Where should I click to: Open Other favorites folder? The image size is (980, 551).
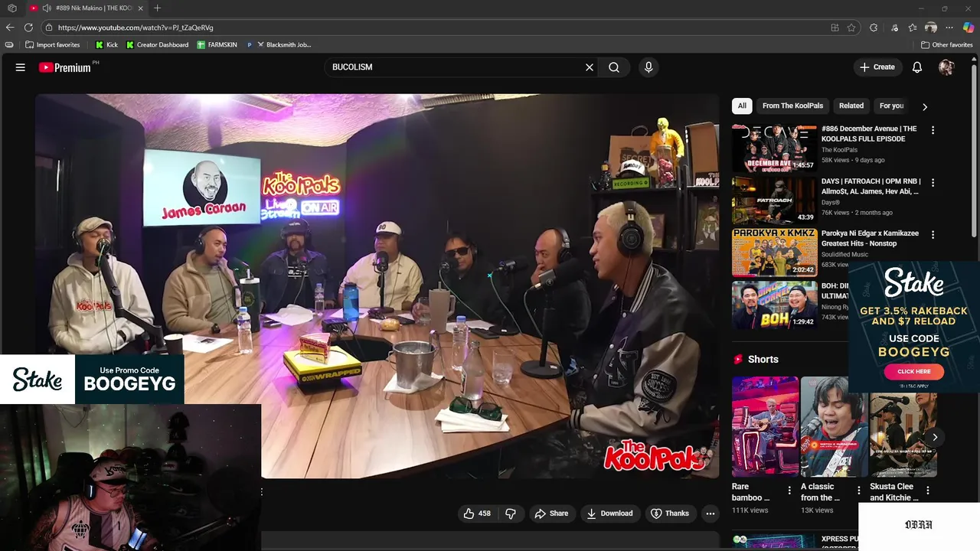coord(946,44)
